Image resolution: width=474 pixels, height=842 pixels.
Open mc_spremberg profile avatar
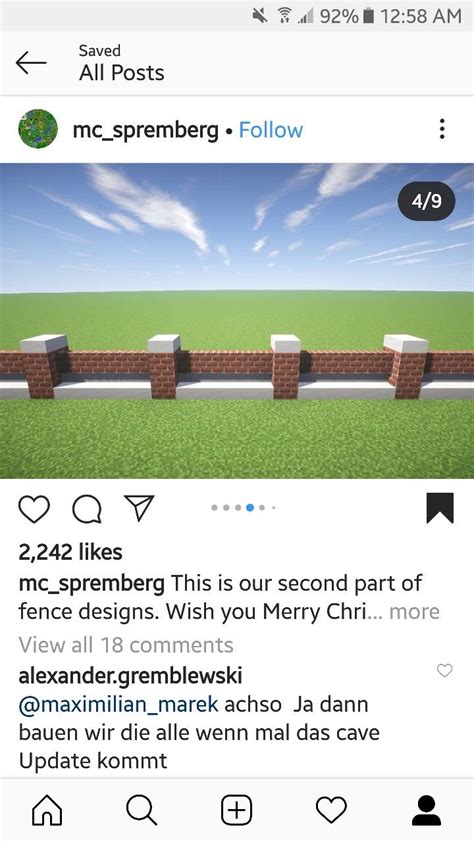pos(38,129)
